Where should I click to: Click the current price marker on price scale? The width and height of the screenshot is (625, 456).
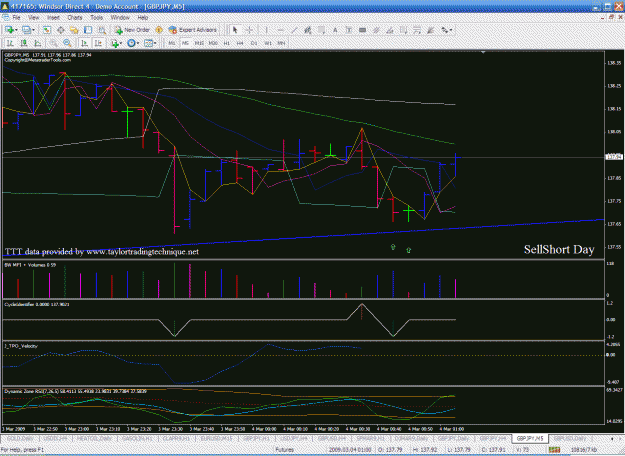tap(614, 157)
